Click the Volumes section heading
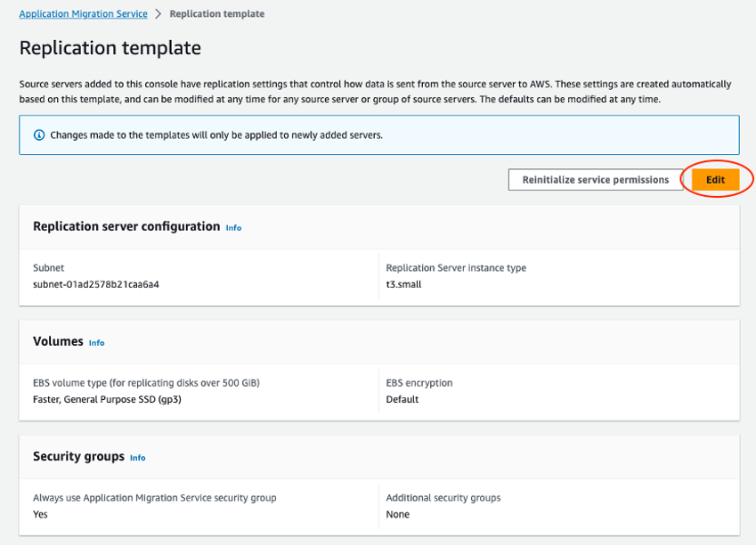The width and height of the screenshot is (756, 547). click(x=58, y=341)
